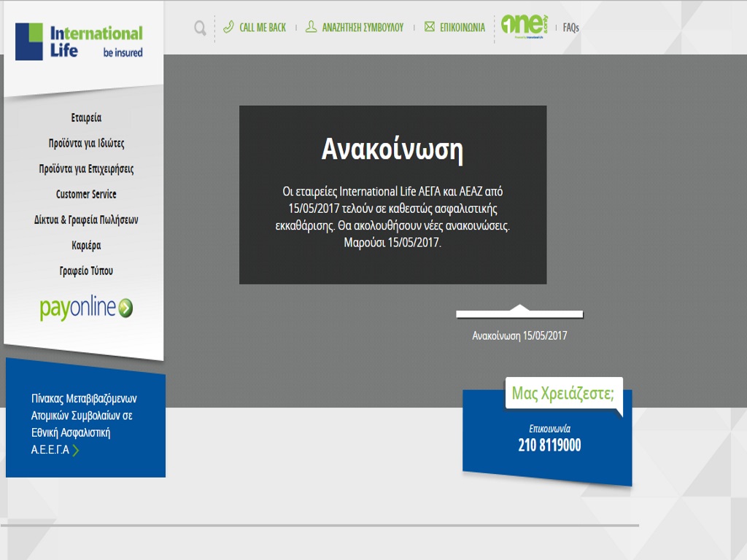
Task: Open Δίκτυα & Γραφεία Πωλήσεων menu
Action: tap(86, 220)
